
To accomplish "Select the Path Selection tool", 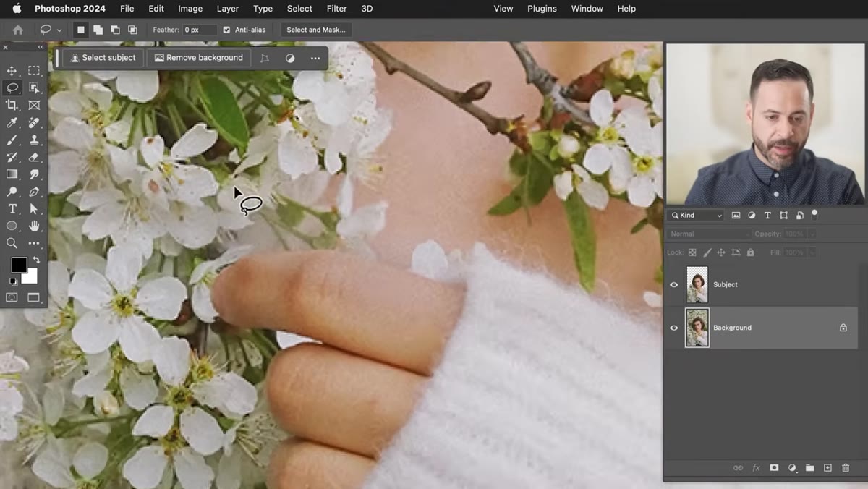I will [x=34, y=209].
